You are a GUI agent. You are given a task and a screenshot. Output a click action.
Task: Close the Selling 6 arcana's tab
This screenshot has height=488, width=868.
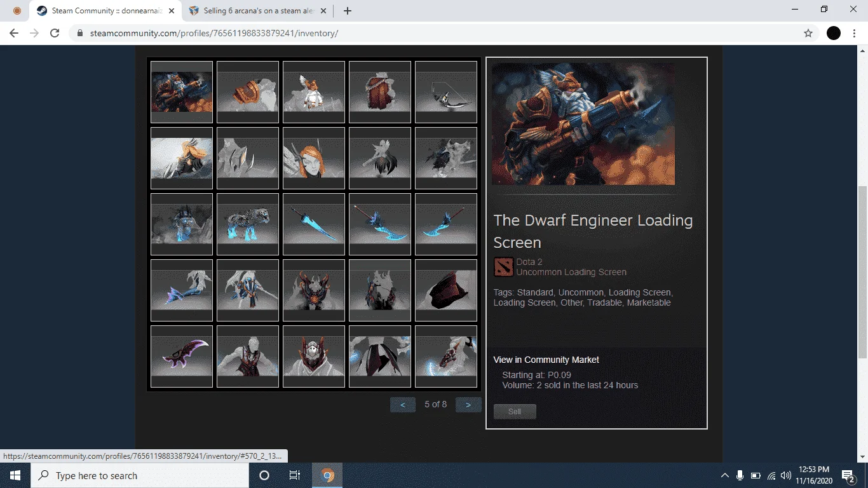(323, 11)
